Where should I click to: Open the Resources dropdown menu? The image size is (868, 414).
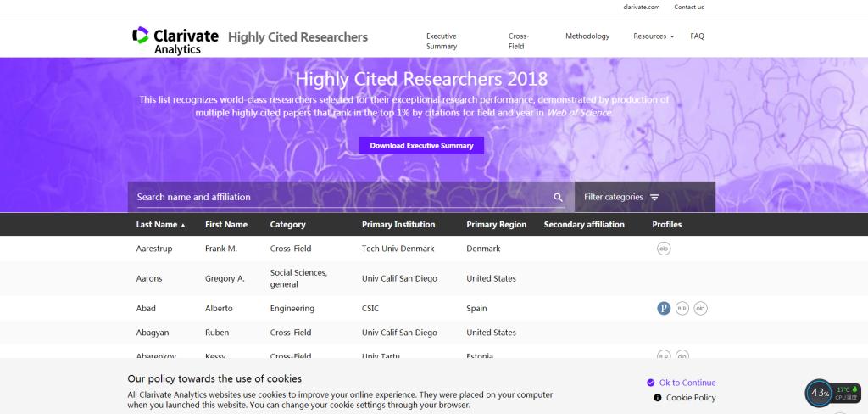pos(653,36)
